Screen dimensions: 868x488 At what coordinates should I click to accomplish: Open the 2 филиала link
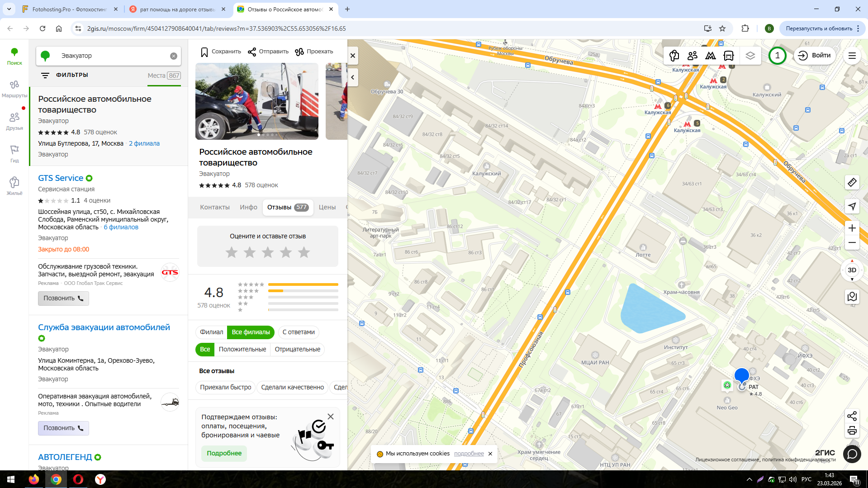(144, 143)
